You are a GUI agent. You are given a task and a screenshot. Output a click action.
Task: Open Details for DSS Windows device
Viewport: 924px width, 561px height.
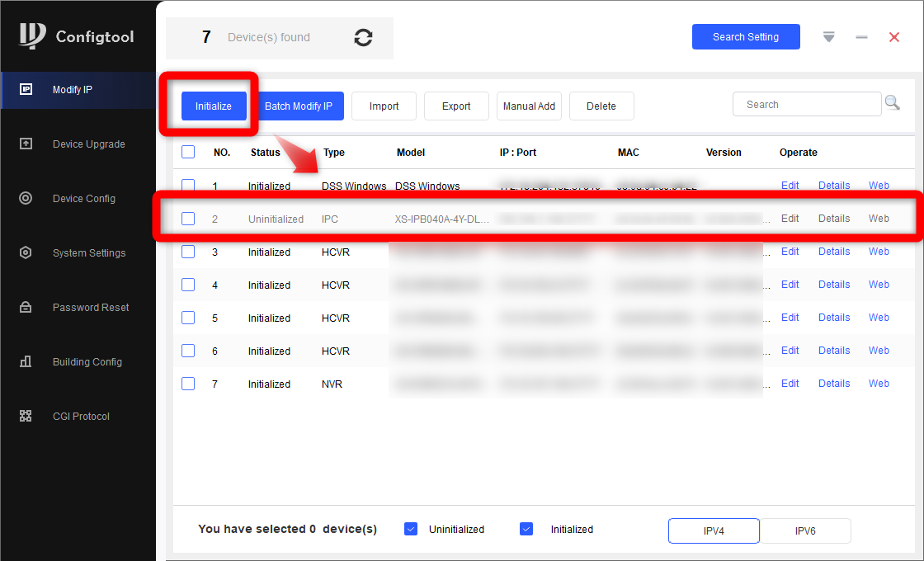[834, 185]
